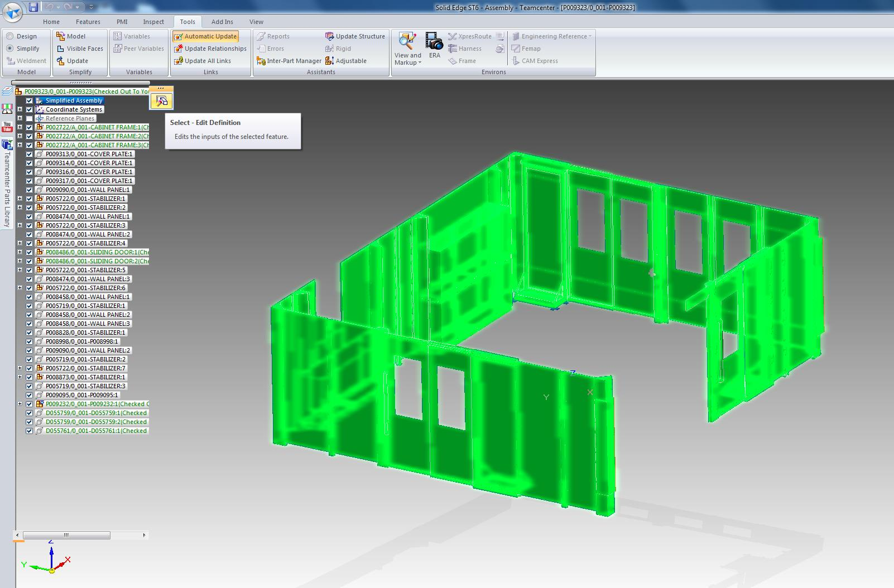
Task: Open the Inspect ribbon tab
Action: 153,22
